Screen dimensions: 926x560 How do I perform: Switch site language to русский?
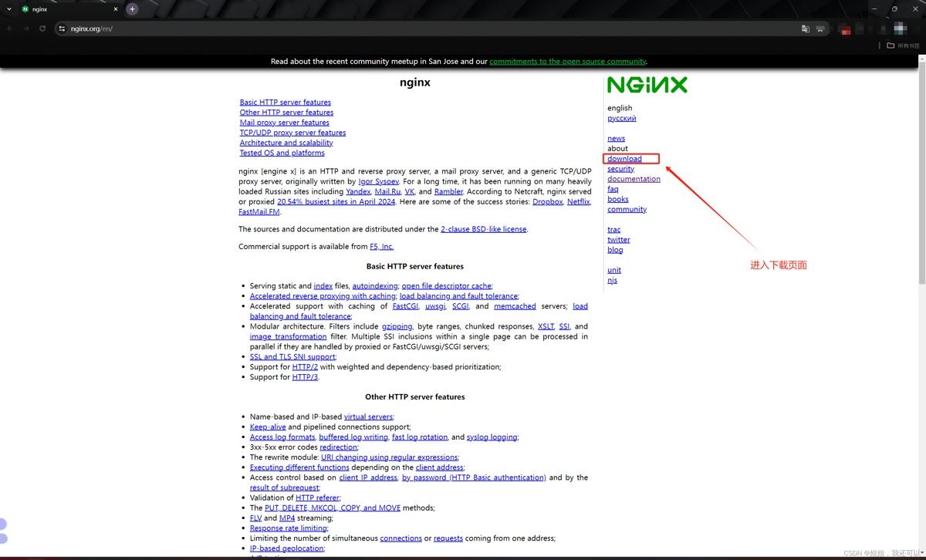pos(621,118)
